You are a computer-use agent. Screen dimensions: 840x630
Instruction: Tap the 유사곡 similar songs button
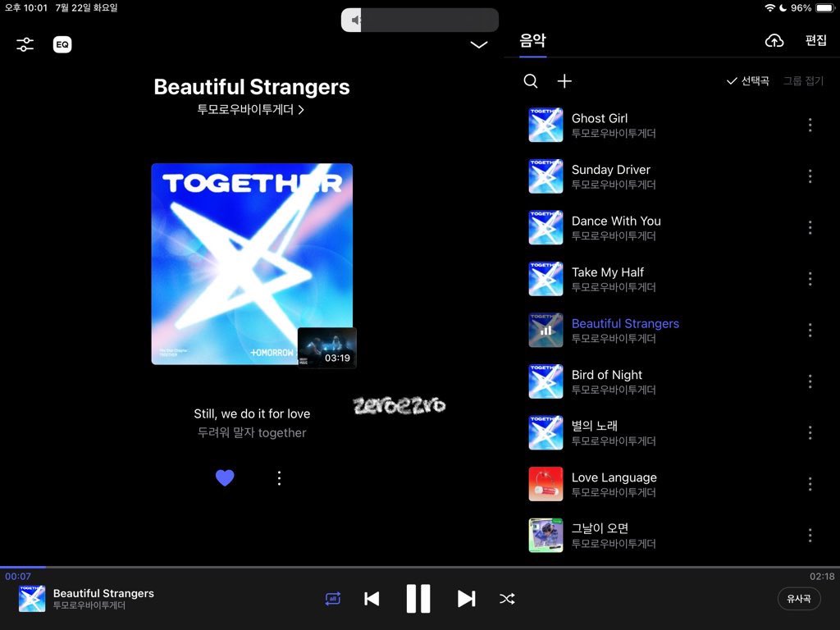point(799,599)
